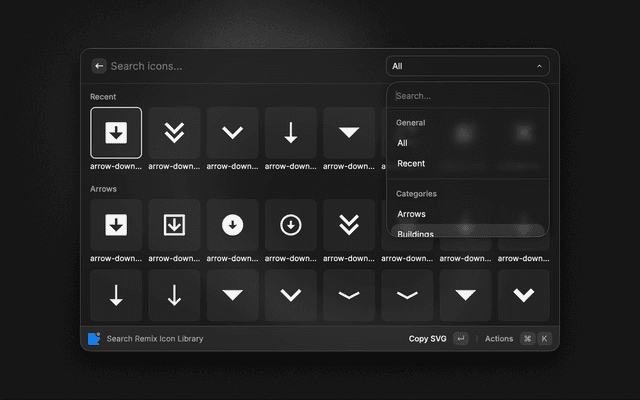Select the outlined square arrow-down icon in Arrows

pos(174,225)
